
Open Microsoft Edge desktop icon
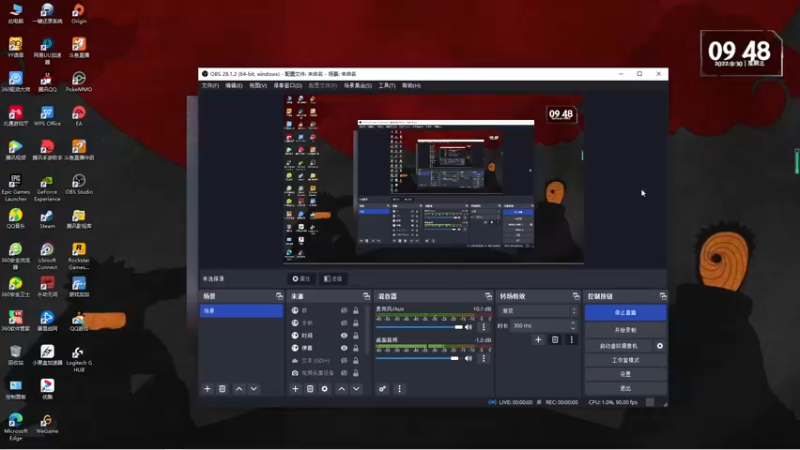click(x=15, y=427)
